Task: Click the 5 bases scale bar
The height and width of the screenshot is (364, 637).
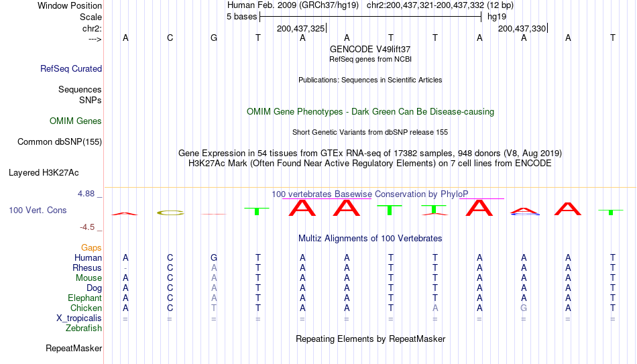Action: coord(370,17)
